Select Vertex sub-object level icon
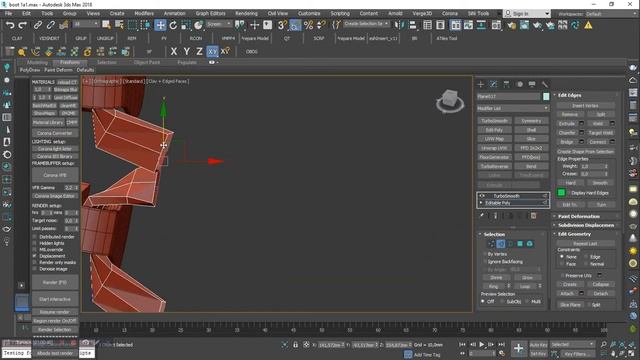Viewport: 640px width, 360px height. [491, 244]
